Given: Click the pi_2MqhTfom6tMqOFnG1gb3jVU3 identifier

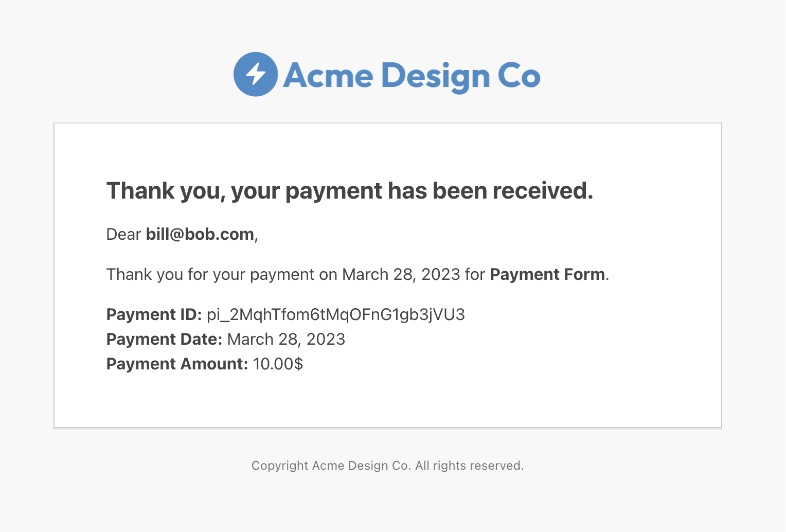Looking at the screenshot, I should [x=336, y=315].
